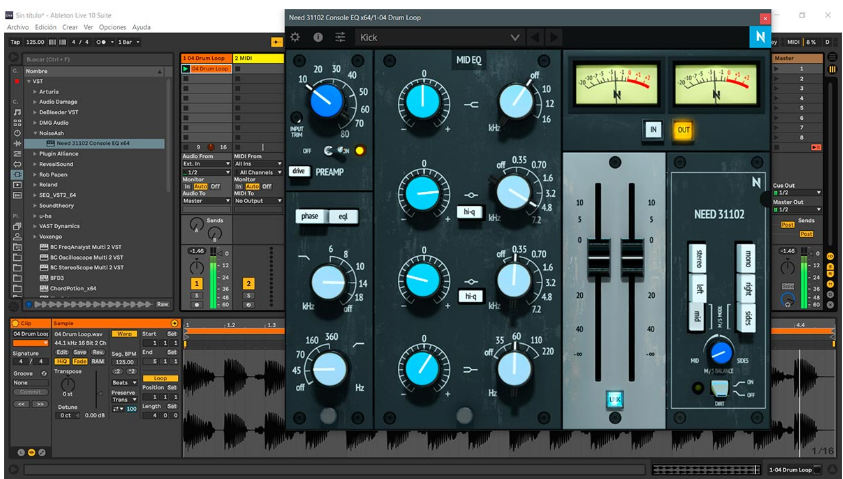Screen dimensions: 843x479
Task: Toggle the eql button
Action: (x=343, y=217)
